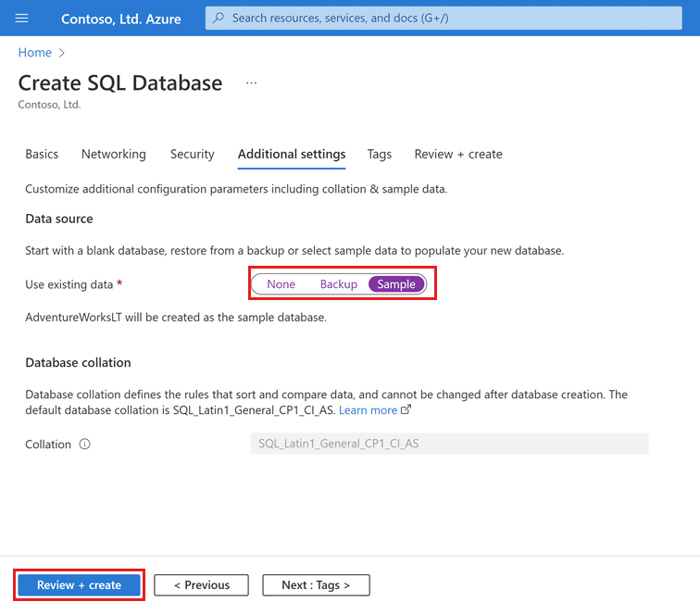
Task: Switch to the Basics tab
Action: click(x=42, y=155)
